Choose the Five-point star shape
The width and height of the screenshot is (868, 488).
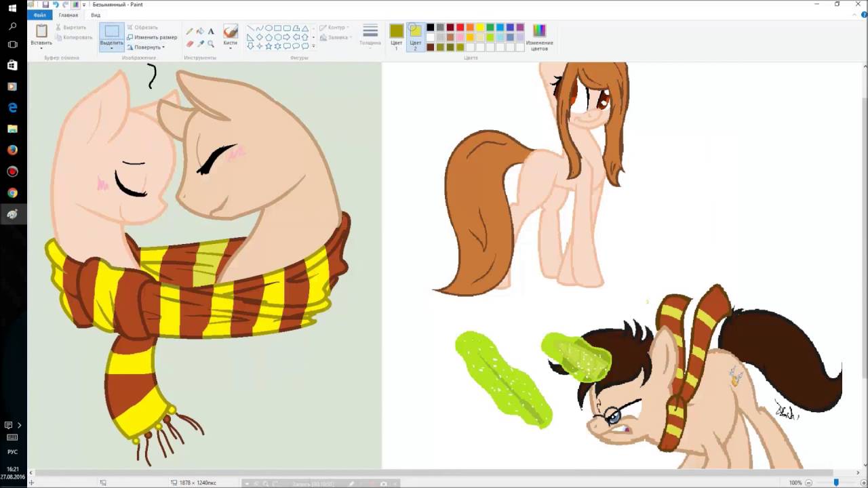pos(269,46)
